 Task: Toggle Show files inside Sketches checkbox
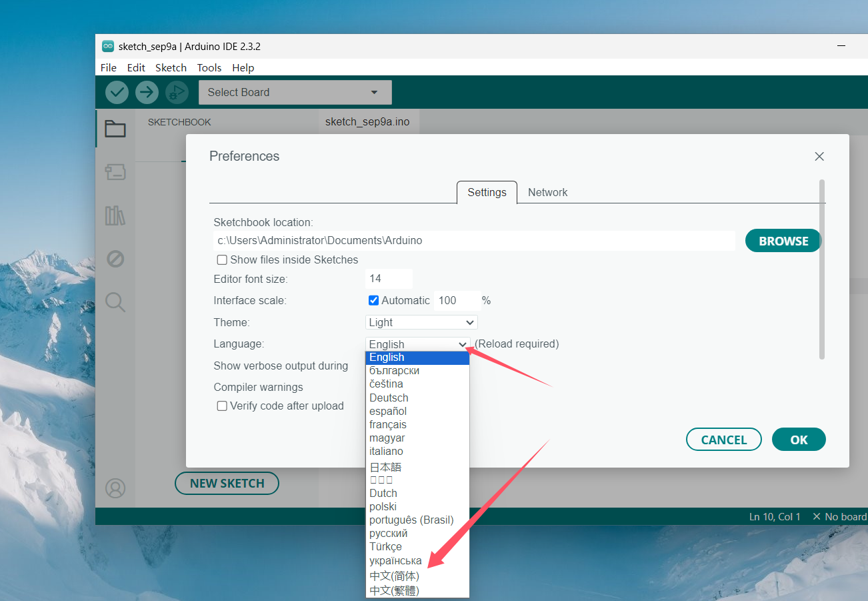click(x=222, y=259)
